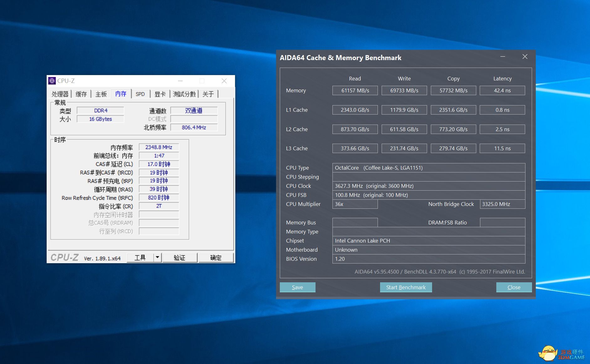The image size is (590, 364).
Task: Click the empty DRAM:FSB Ratio field
Action: click(x=502, y=223)
